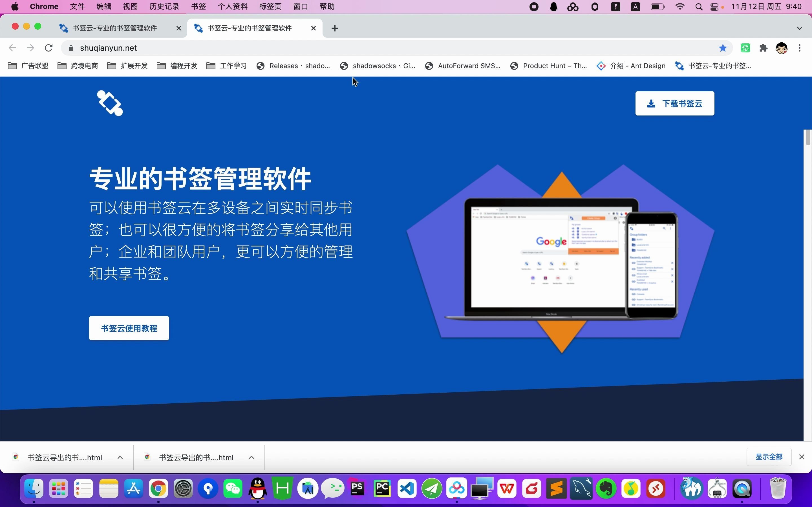Expand first downloaded HTML file expander

point(120,457)
